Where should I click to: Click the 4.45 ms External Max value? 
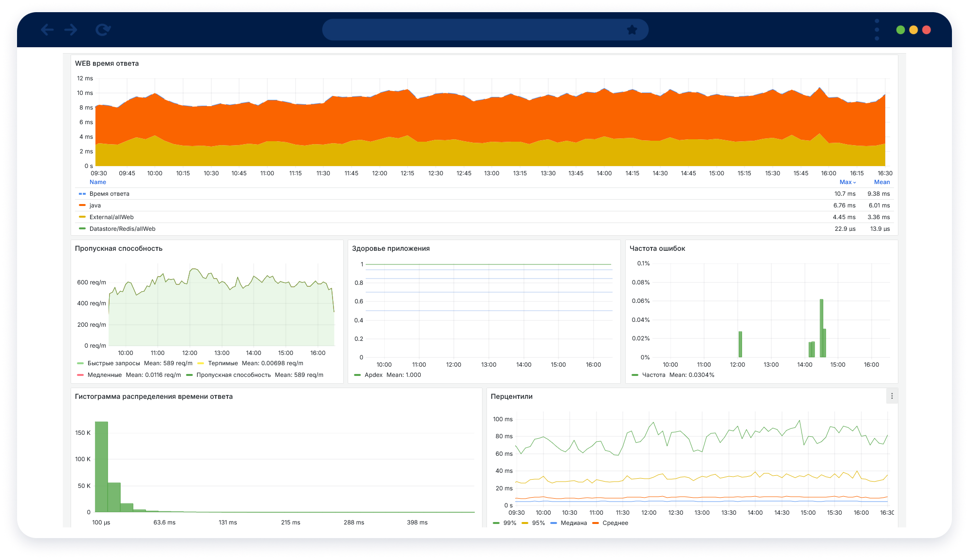point(844,217)
